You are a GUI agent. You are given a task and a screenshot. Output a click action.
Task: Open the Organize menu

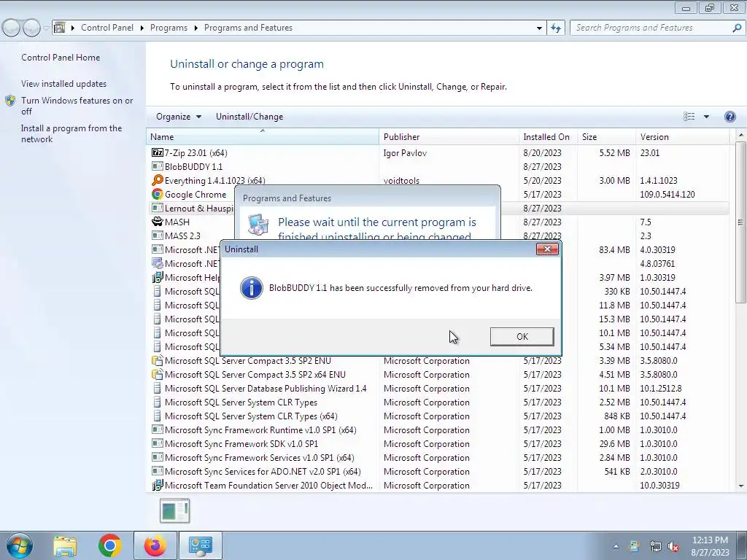(x=179, y=117)
